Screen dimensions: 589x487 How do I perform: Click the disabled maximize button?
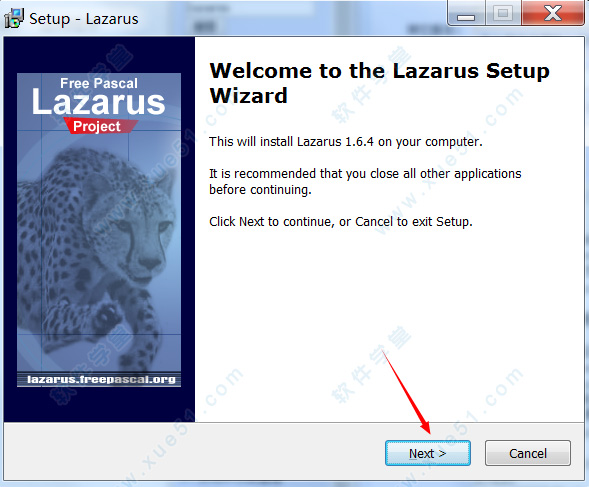(x=503, y=14)
